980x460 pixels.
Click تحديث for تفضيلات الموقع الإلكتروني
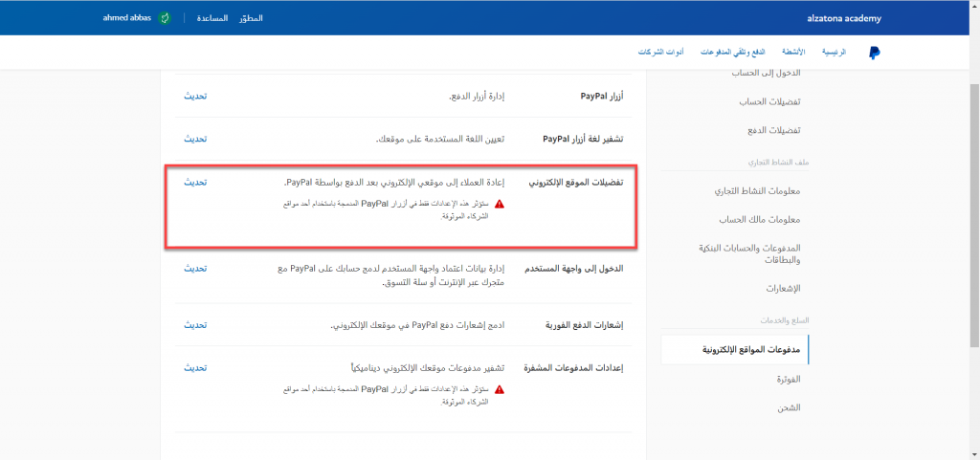point(195,183)
